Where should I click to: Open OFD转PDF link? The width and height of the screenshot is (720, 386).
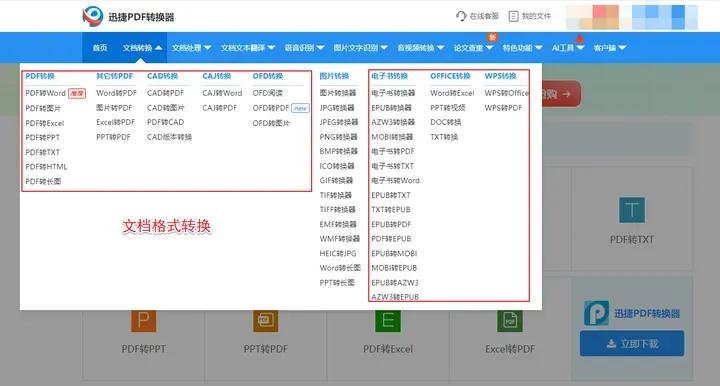(x=271, y=108)
